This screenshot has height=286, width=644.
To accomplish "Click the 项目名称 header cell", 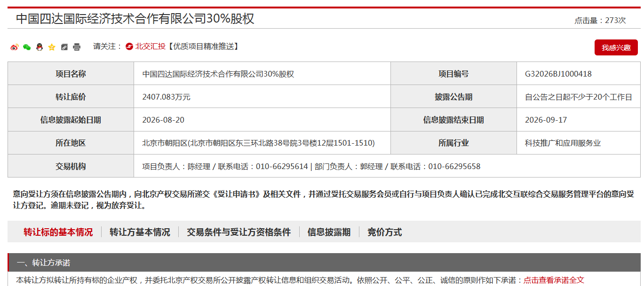I will tap(71, 74).
